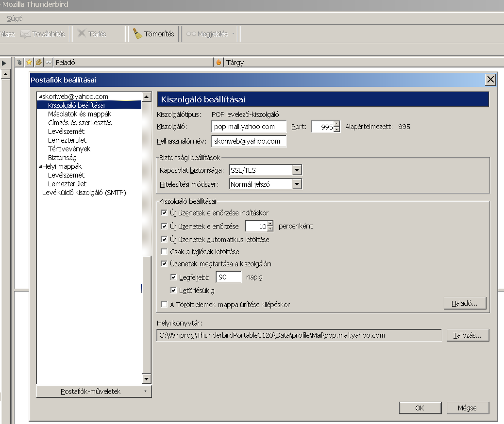The width and height of the screenshot is (504, 424).
Task: Click account tree scroll down arrow
Action: pos(147,379)
